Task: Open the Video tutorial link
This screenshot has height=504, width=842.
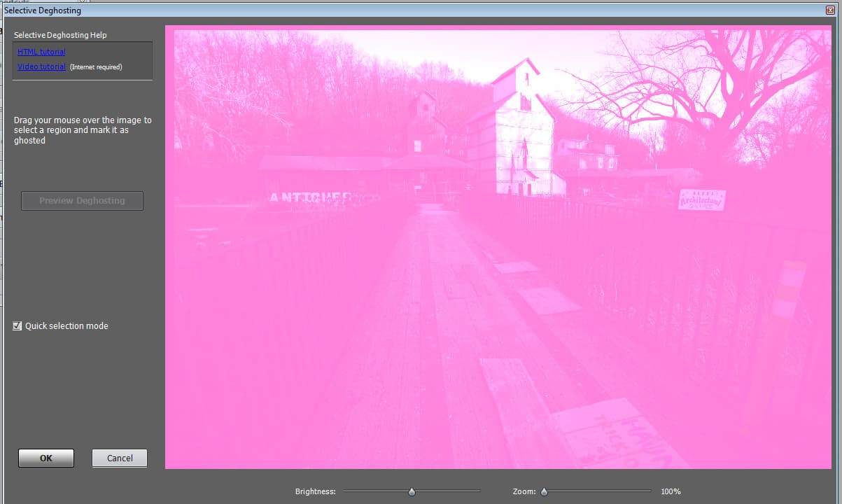Action: point(41,66)
